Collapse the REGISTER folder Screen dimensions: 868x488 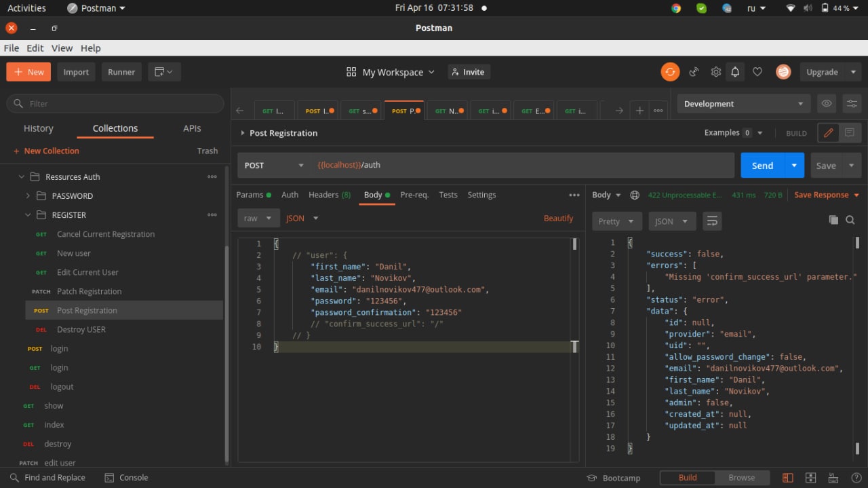pos(28,215)
